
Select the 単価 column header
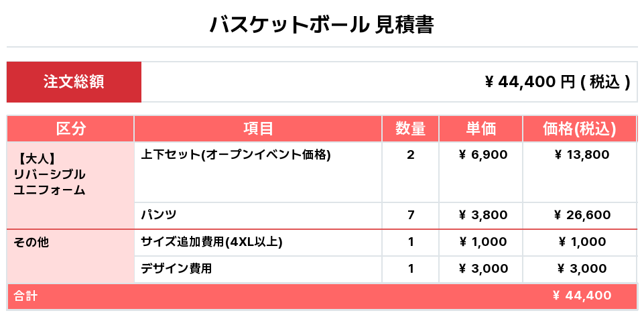point(480,129)
